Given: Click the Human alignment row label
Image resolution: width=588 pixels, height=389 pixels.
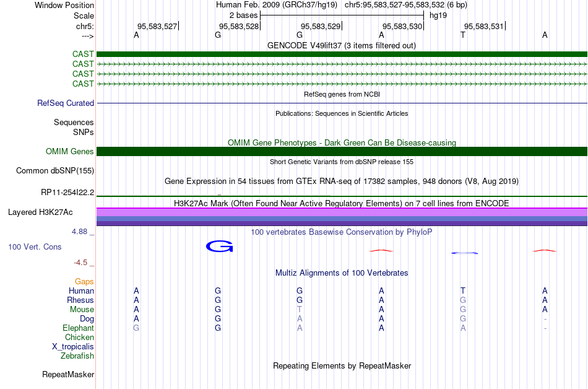Looking at the screenshot, I should (81, 291).
